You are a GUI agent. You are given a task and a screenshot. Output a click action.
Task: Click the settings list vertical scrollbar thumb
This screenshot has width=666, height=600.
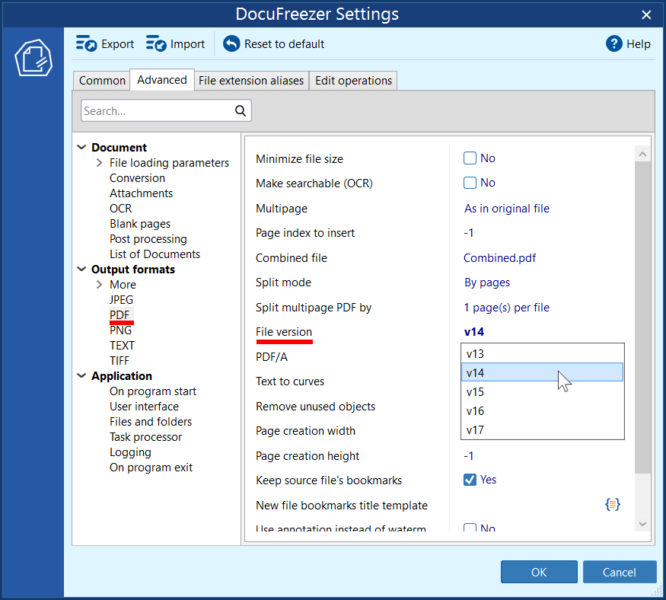coord(643,317)
